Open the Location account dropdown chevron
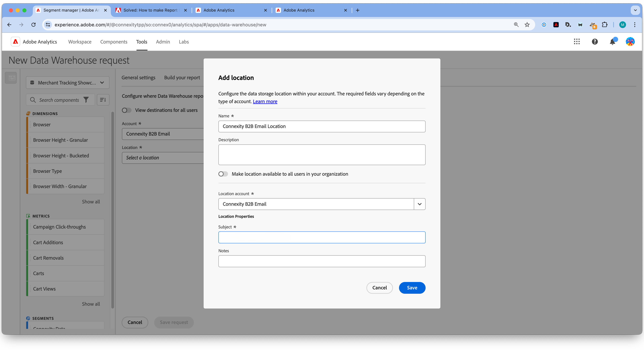 click(x=420, y=204)
